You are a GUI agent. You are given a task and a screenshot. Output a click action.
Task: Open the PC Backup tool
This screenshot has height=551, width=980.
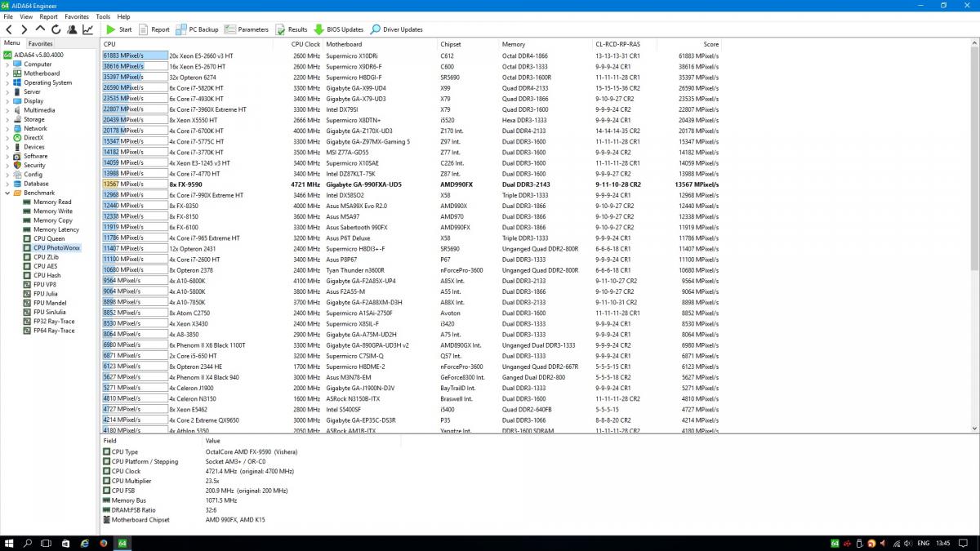[x=198, y=29]
